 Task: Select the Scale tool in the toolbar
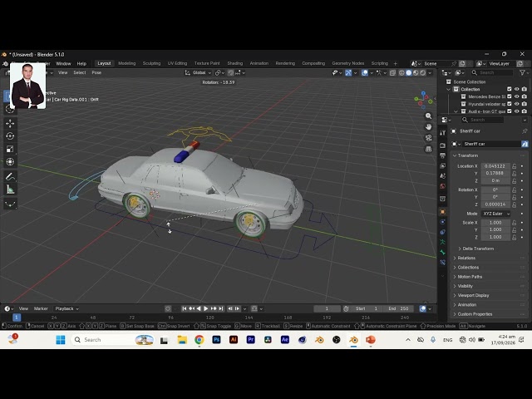tap(10, 149)
